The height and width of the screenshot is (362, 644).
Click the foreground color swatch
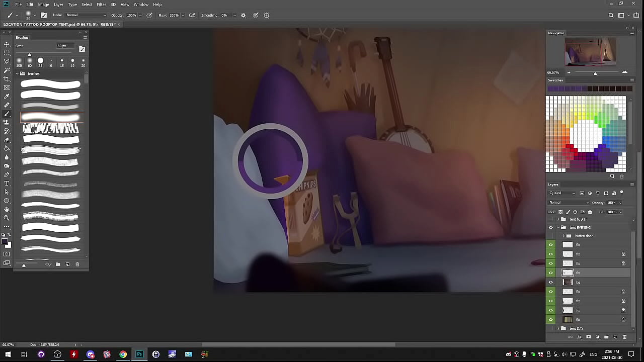5,242
